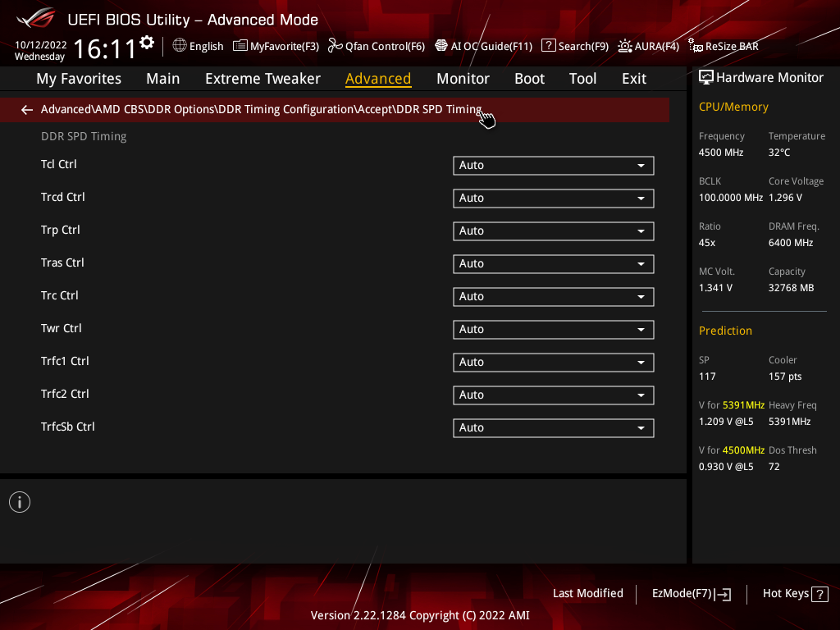
Task: Switch to Tool tab
Action: (582, 79)
